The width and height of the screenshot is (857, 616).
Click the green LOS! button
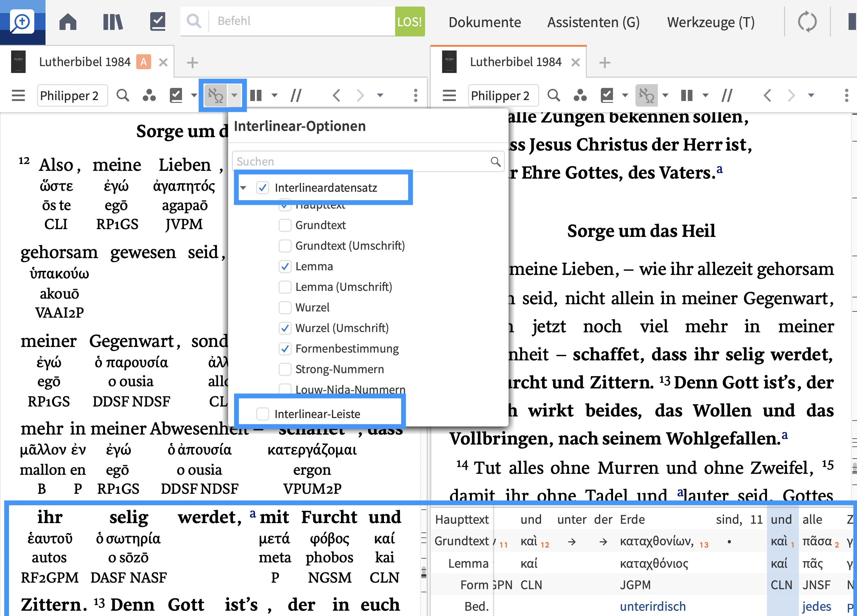pos(409,22)
